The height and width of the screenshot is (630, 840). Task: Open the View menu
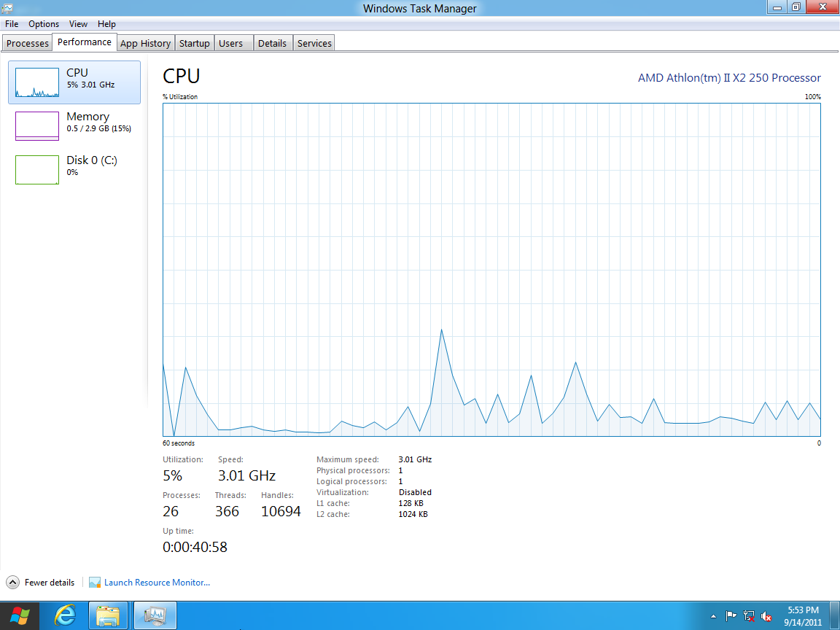tap(78, 24)
